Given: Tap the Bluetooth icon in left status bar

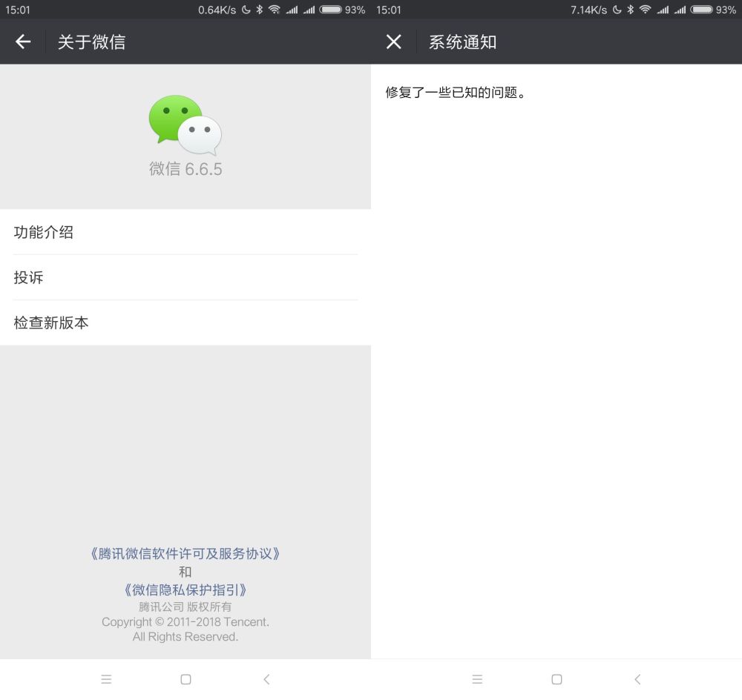Looking at the screenshot, I should pos(259,10).
